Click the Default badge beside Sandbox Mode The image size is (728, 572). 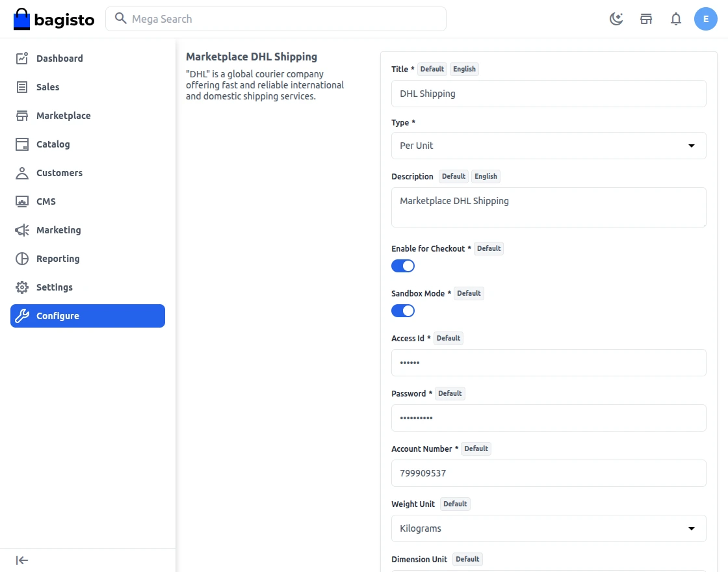pyautogui.click(x=469, y=293)
